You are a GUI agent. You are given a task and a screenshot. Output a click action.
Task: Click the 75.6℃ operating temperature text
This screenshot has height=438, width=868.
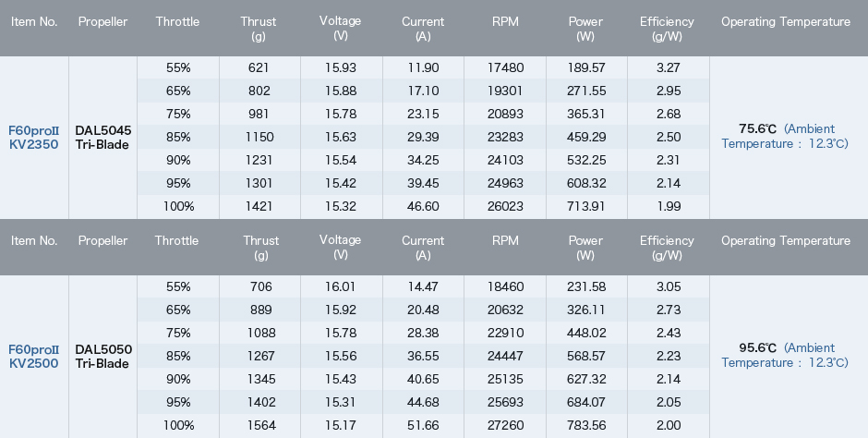pyautogui.click(x=757, y=129)
